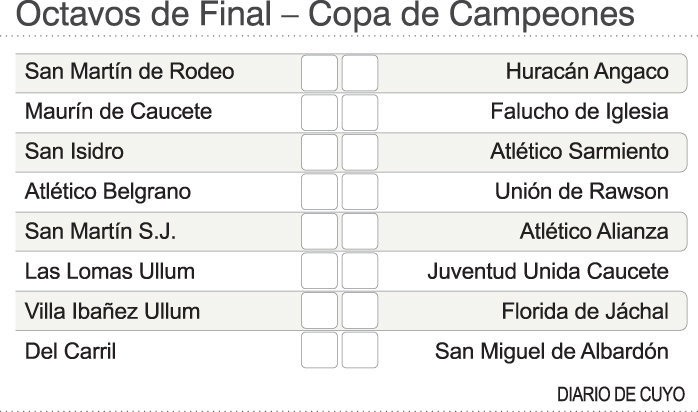698x412 pixels.
Task: Click the Villa Ibañez Ullum score box
Action: coord(319,311)
